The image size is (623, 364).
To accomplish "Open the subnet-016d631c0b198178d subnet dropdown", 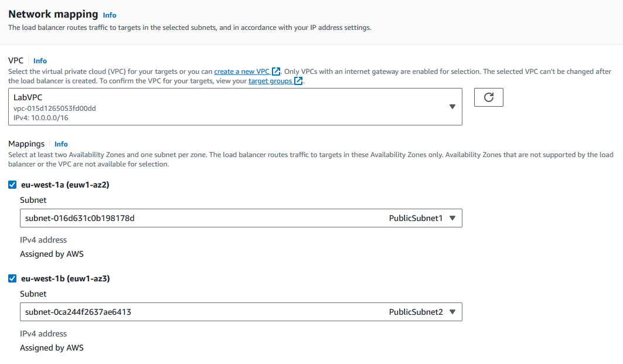I will coord(241,218).
